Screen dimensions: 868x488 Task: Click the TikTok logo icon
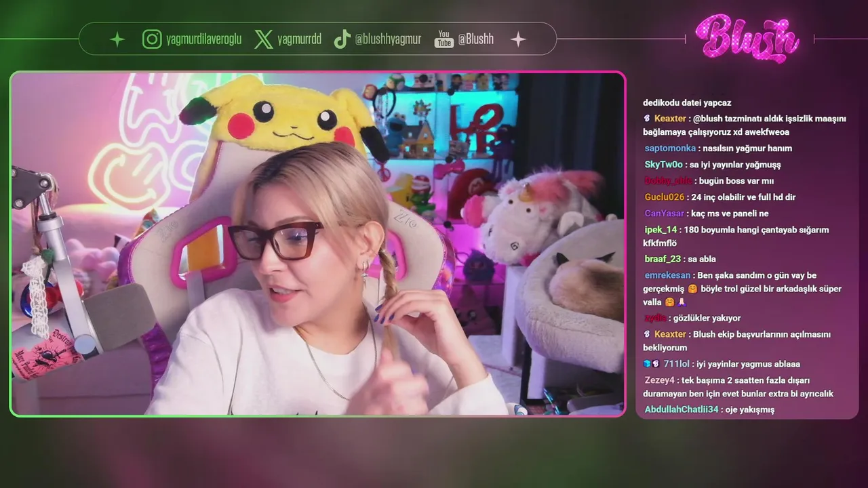tap(342, 39)
